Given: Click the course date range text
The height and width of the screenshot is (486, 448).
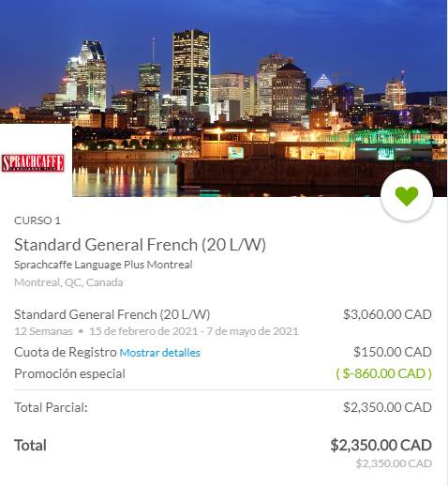Looking at the screenshot, I should (194, 331).
